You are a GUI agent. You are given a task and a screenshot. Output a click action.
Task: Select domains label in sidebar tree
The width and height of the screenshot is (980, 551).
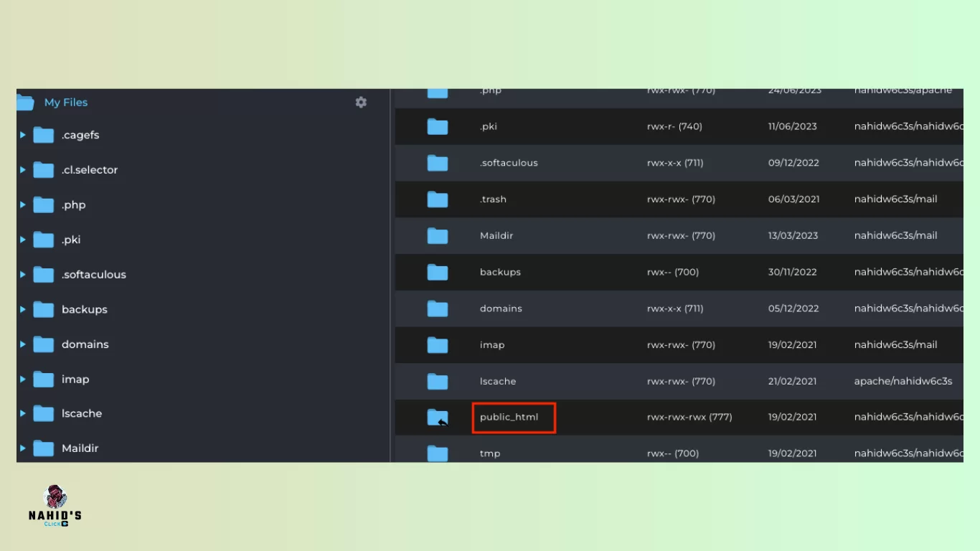pyautogui.click(x=85, y=344)
